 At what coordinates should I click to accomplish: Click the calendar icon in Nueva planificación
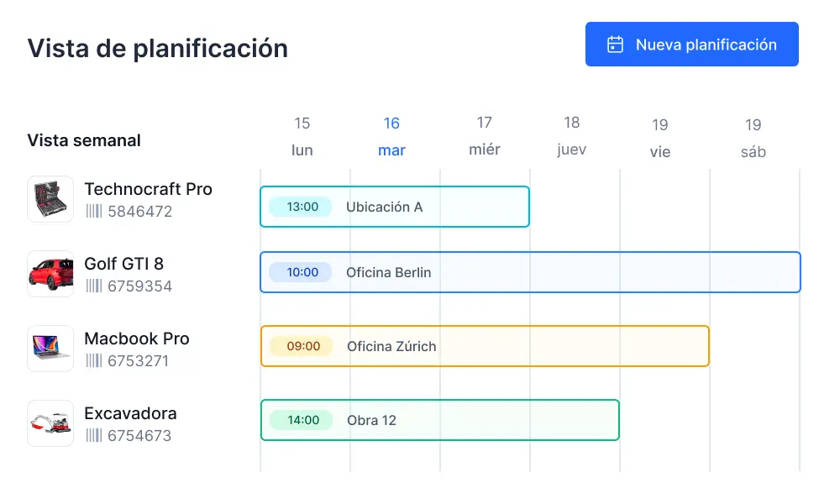pos(616,45)
